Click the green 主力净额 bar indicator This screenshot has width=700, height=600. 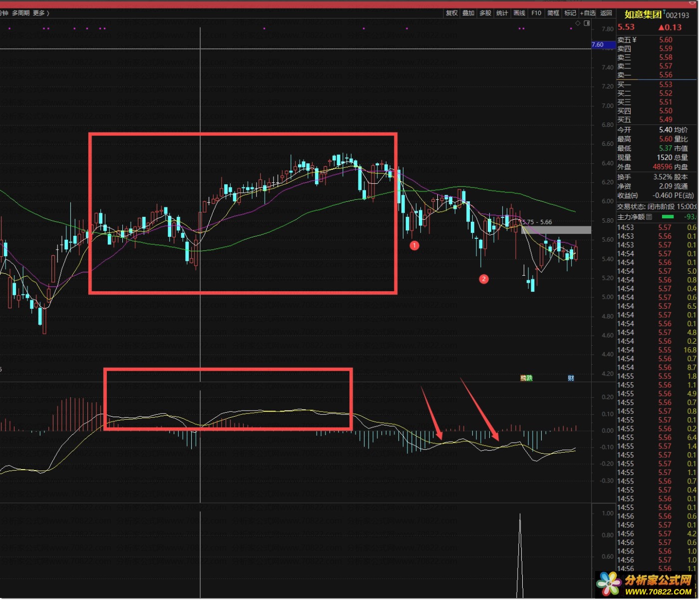pyautogui.click(x=668, y=217)
